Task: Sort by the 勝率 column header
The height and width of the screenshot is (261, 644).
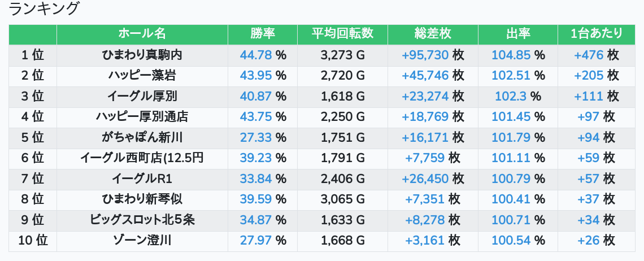Action: [x=262, y=34]
